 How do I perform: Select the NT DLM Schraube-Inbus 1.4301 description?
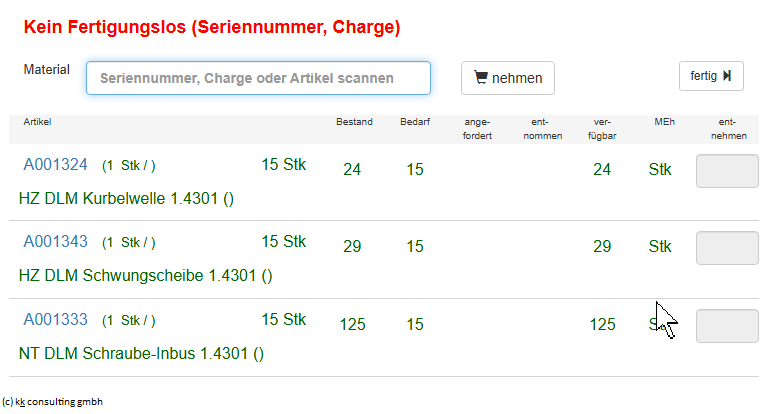tap(141, 353)
